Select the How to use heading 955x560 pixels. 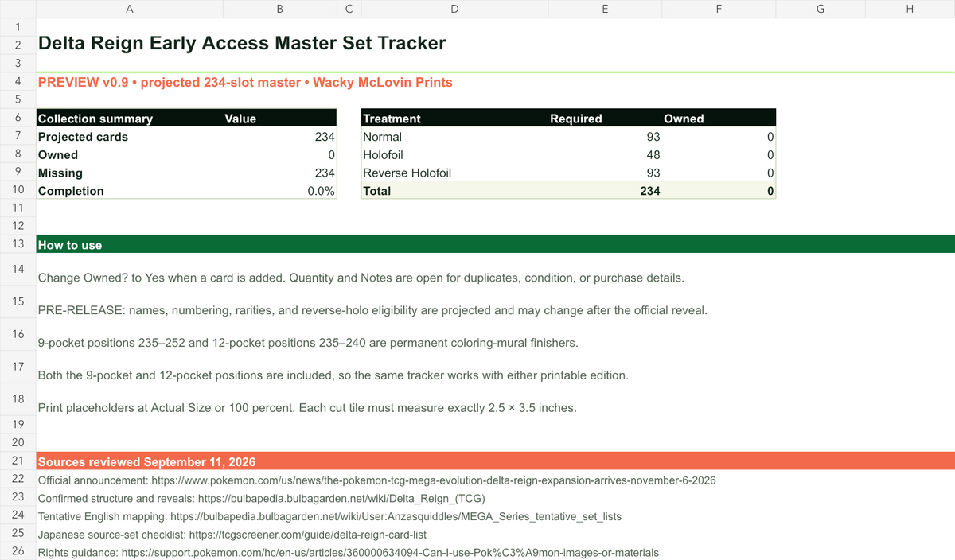coord(495,244)
